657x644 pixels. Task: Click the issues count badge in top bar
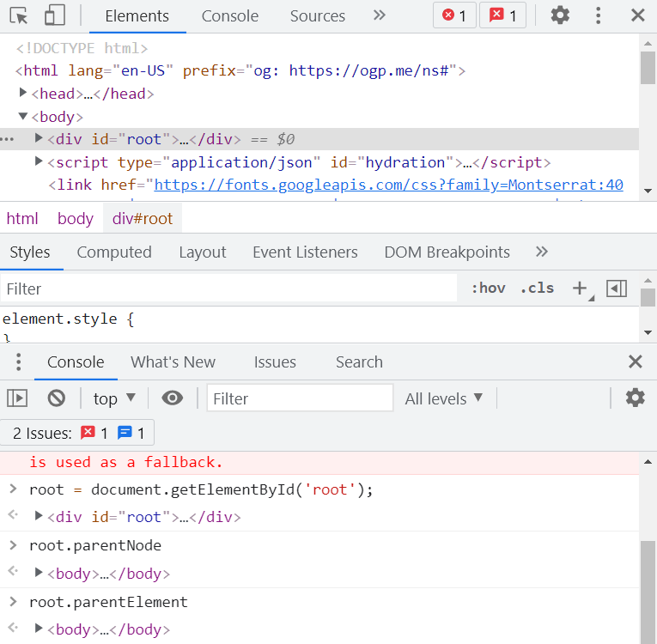click(x=502, y=15)
